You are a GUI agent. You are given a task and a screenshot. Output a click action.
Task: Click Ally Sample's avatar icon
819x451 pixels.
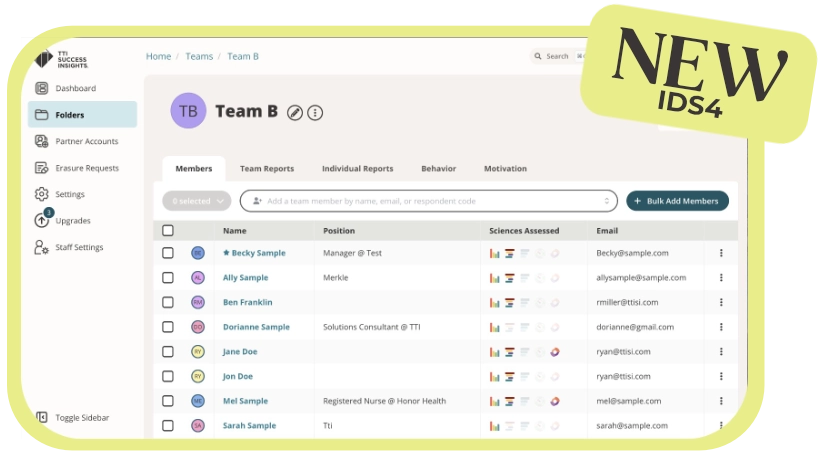click(197, 277)
